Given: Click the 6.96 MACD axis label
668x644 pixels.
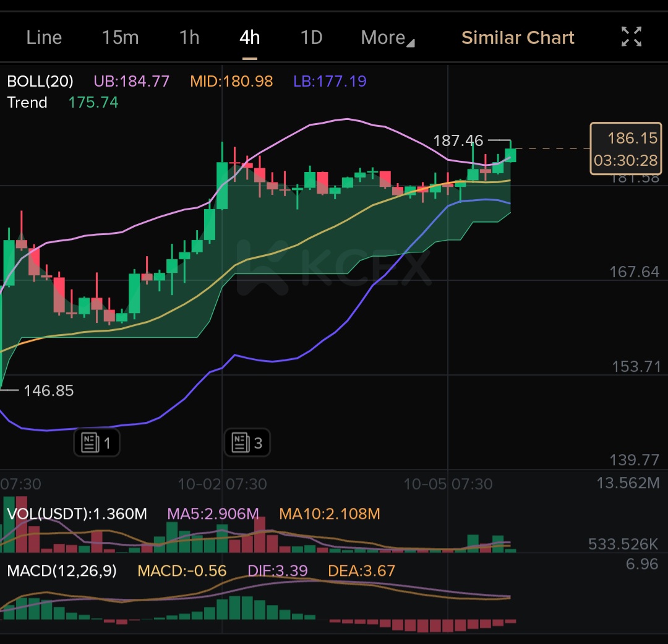Looking at the screenshot, I should click(x=642, y=564).
